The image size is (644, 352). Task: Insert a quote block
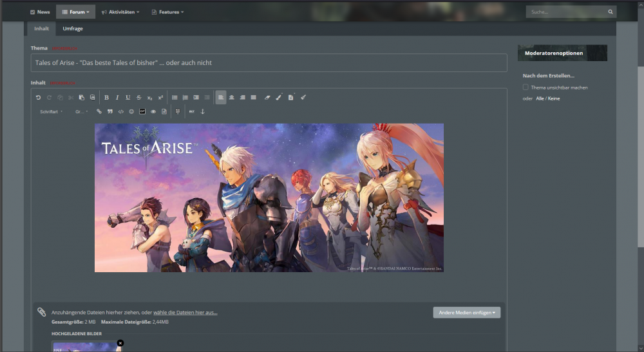click(110, 111)
